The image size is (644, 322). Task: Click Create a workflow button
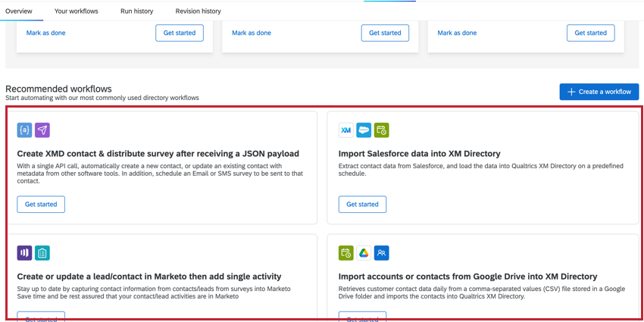tap(599, 92)
